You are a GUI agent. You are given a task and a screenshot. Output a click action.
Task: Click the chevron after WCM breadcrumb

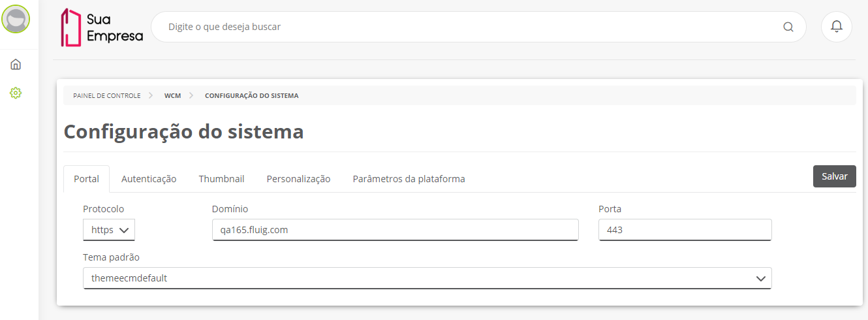(x=191, y=95)
